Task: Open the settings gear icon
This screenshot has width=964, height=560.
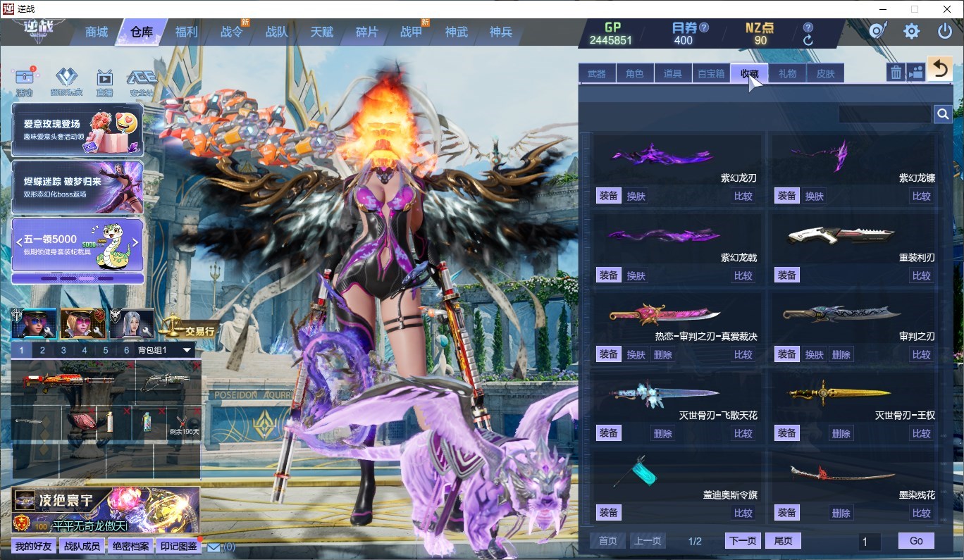Action: (912, 31)
